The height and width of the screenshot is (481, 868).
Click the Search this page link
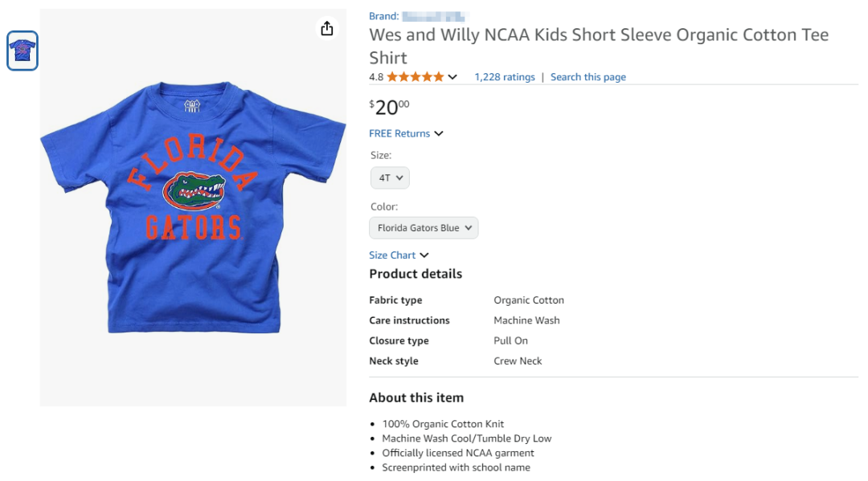pyautogui.click(x=588, y=77)
